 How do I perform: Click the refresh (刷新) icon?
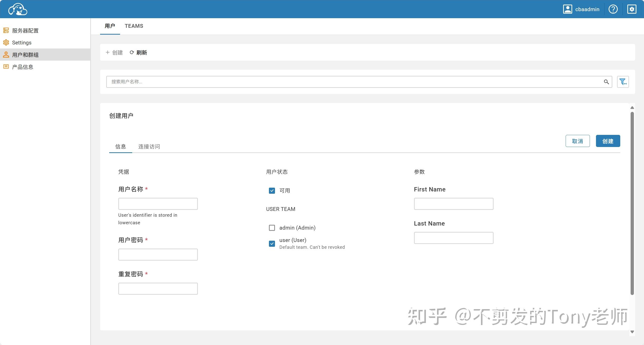pyautogui.click(x=132, y=53)
